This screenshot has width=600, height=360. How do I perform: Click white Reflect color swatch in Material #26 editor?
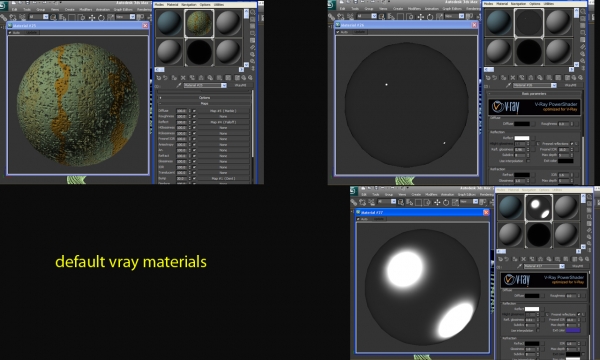pos(522,138)
